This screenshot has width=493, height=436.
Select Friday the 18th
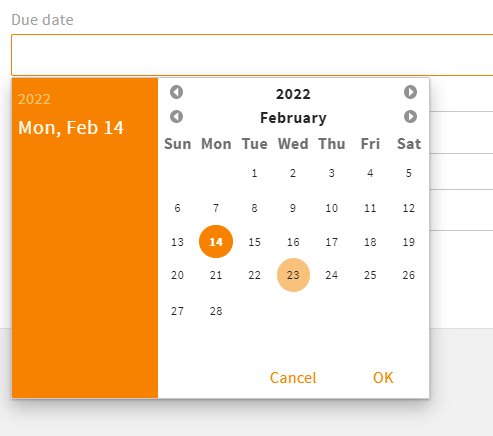pyautogui.click(x=370, y=242)
